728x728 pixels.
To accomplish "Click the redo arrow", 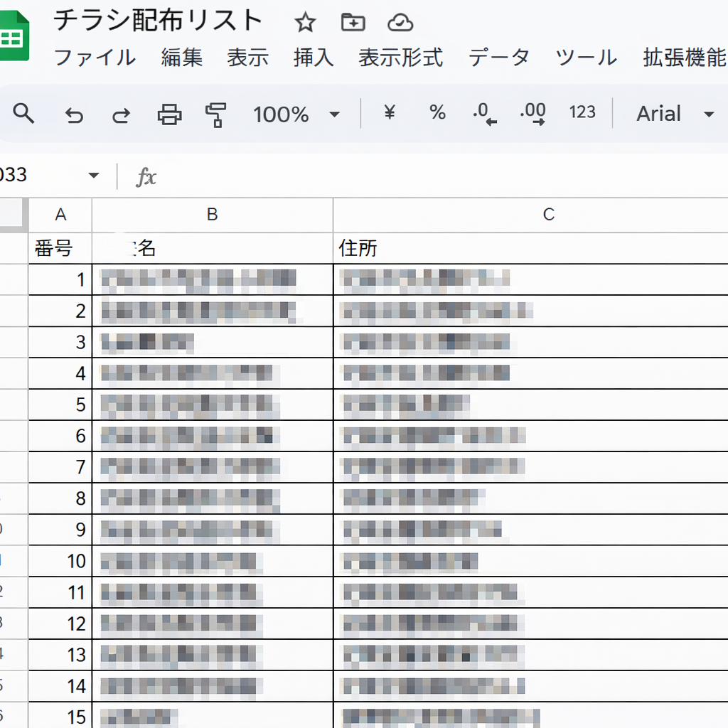I will click(122, 114).
